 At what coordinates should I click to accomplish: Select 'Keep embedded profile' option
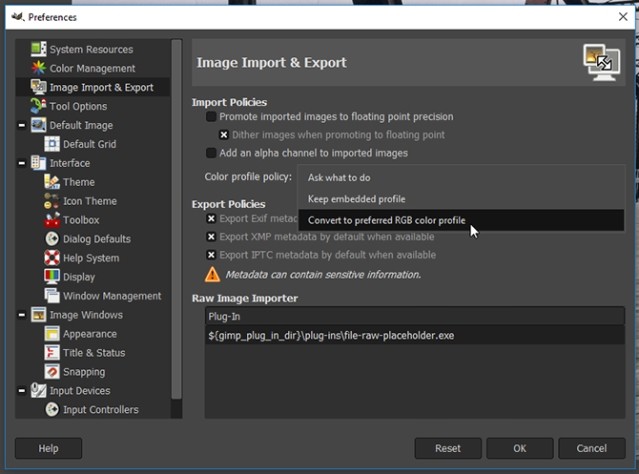[356, 199]
